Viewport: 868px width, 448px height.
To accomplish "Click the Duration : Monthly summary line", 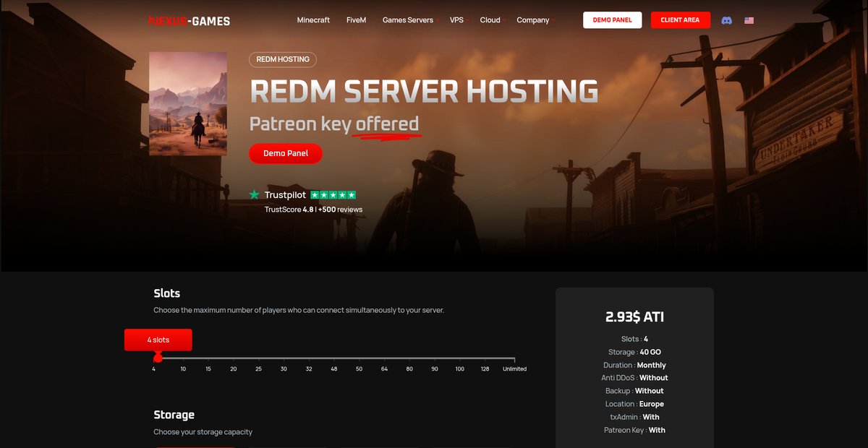I will tap(634, 365).
